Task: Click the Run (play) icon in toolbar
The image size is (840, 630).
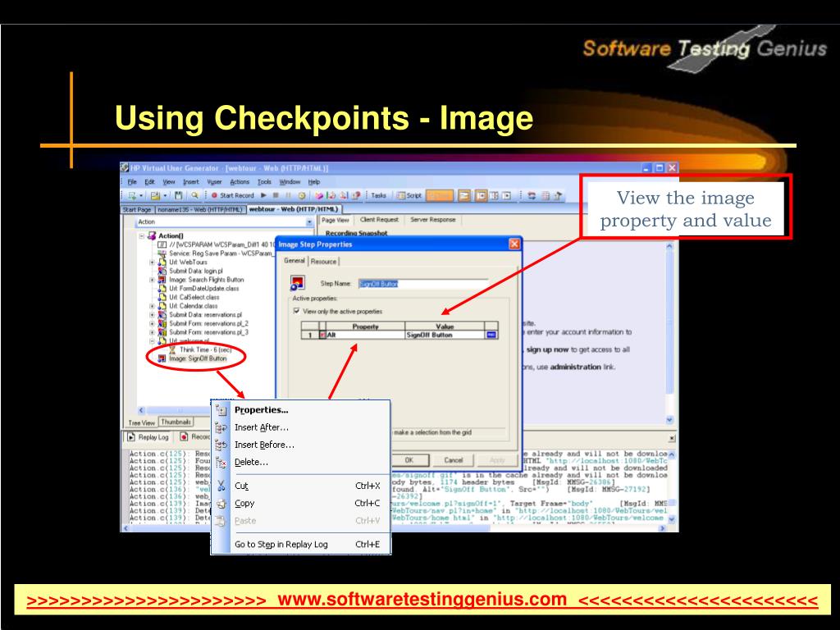Action: 263,195
